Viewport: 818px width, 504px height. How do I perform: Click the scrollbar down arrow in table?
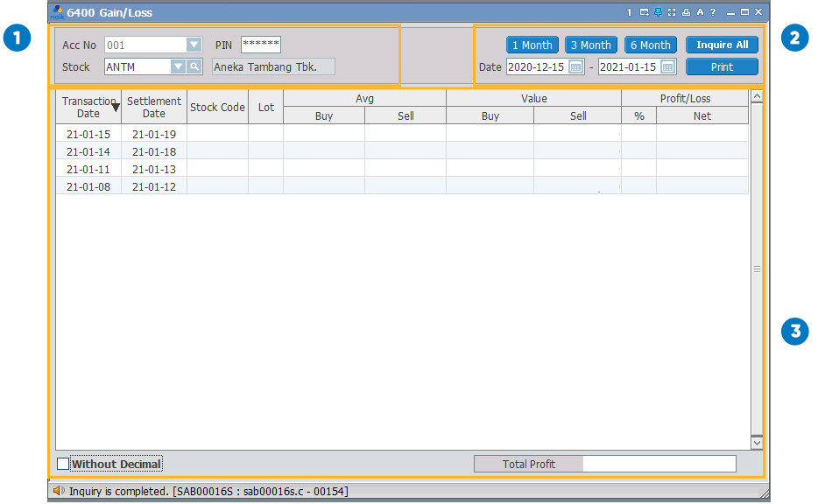click(x=757, y=443)
